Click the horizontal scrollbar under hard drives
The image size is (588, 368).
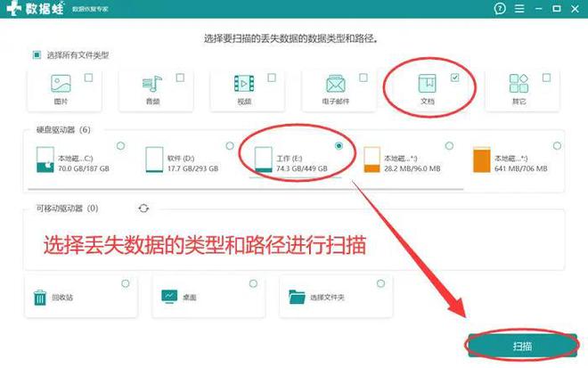(x=246, y=190)
